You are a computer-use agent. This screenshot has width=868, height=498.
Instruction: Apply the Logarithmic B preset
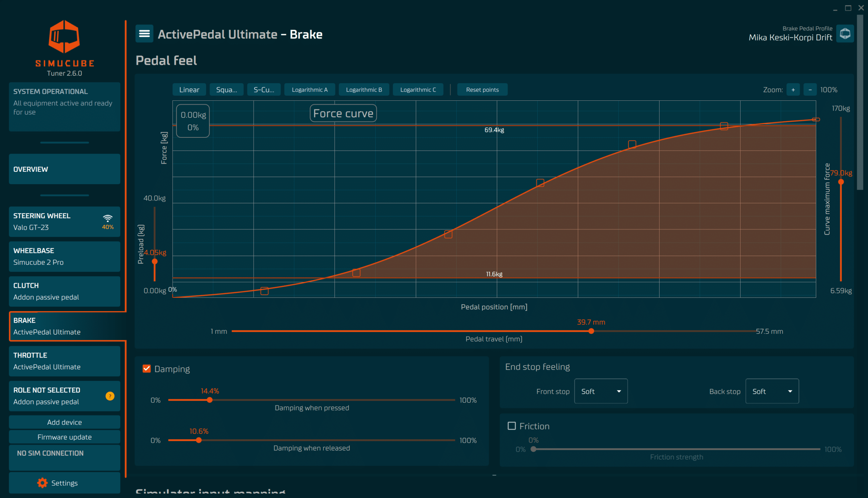point(364,90)
